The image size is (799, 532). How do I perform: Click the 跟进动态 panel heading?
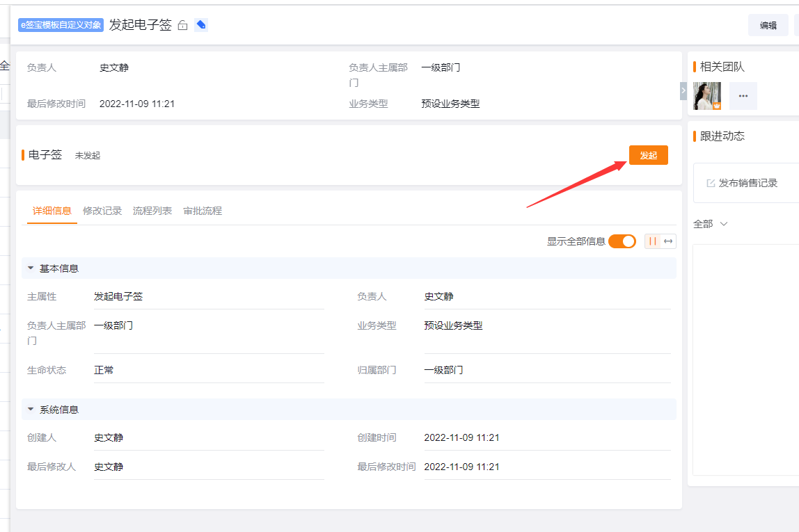[722, 136]
